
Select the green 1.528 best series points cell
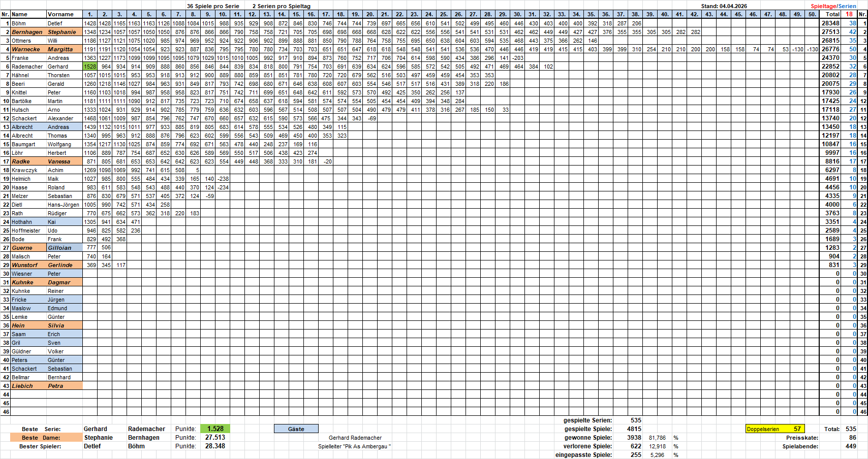tap(215, 429)
